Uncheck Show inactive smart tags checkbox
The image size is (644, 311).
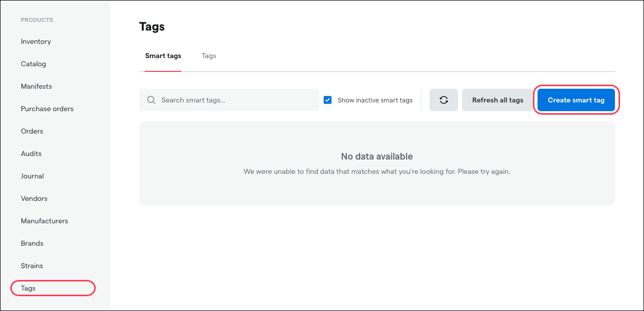pos(328,100)
